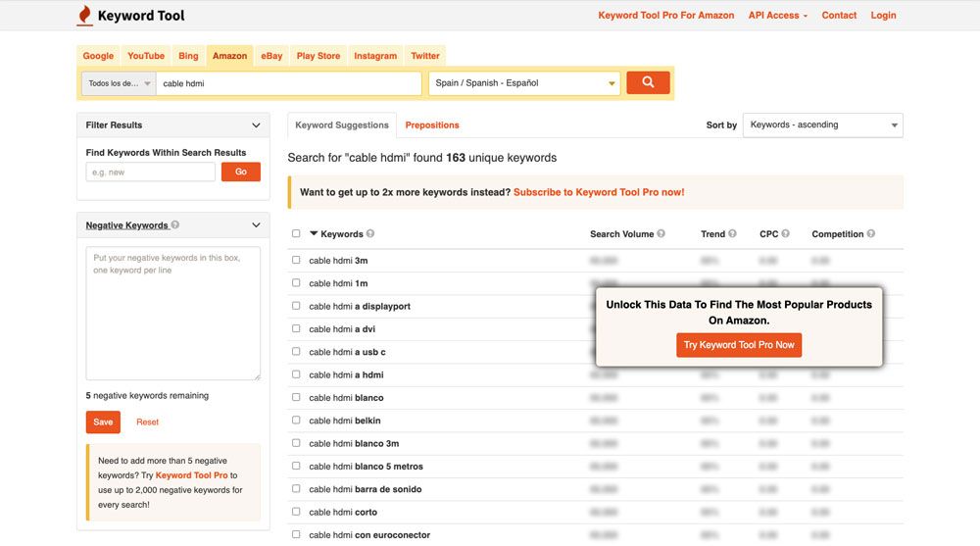Click the Competition column help icon
This screenshot has height=546, width=980.
(871, 234)
